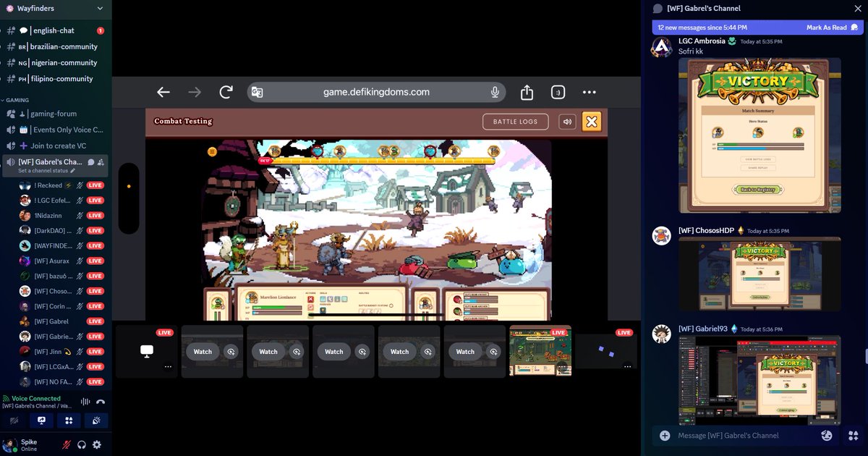
Task: Disconnect from voice with hang-up icon
Action: pos(101,402)
